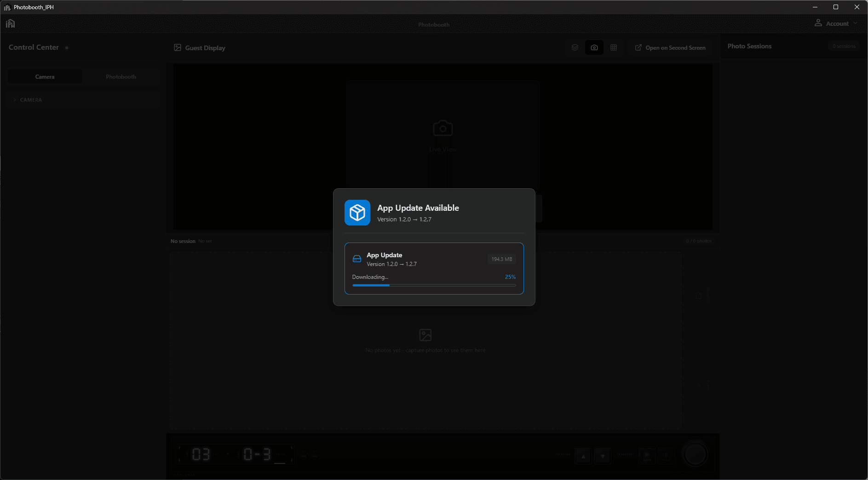This screenshot has height=480, width=868.
Task: Click the App Update Available title
Action: (418, 208)
